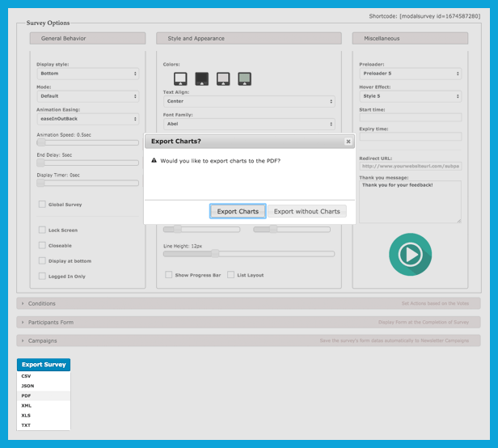Click the Animation Speed slider handle
Image resolution: width=498 pixels, height=448 pixels.
[41, 142]
